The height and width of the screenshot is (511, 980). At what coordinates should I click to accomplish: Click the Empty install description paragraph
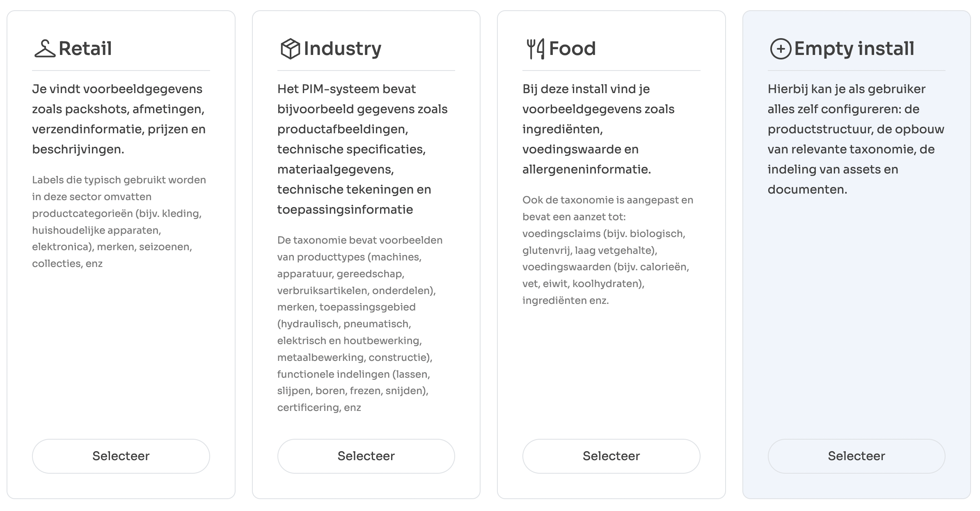pos(856,139)
